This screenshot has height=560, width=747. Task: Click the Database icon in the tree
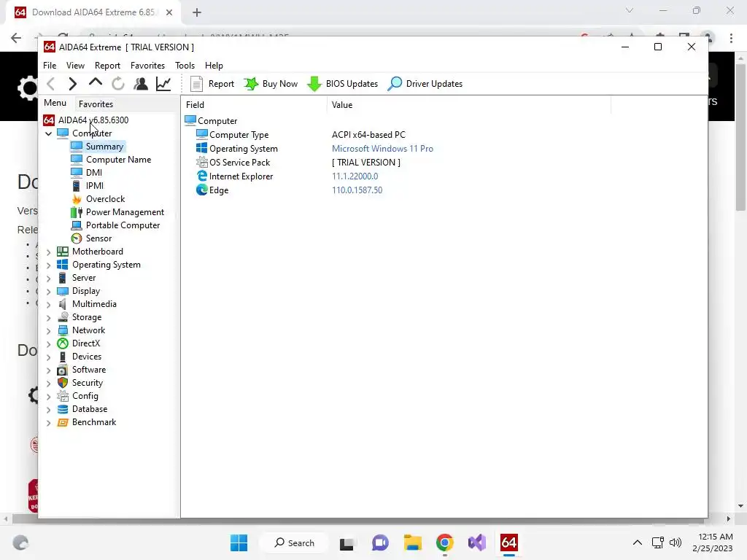63,409
